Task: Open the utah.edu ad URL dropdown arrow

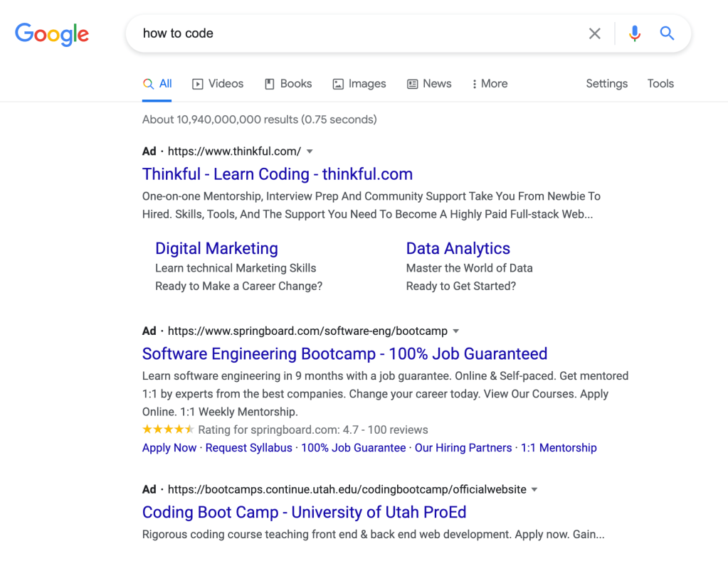Action: (535, 490)
